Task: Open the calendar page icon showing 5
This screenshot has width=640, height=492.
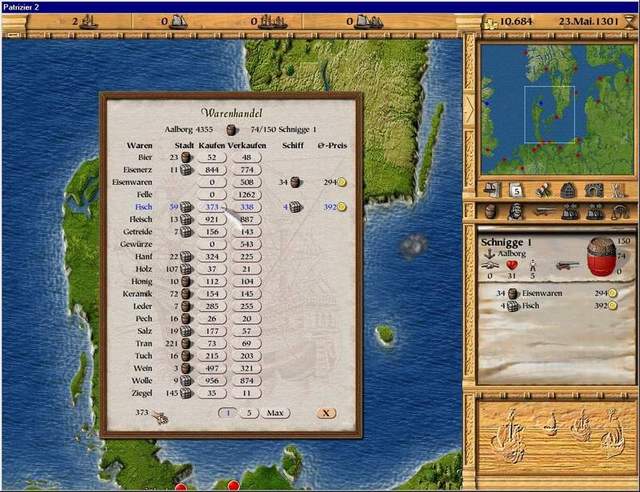Action: click(x=516, y=190)
